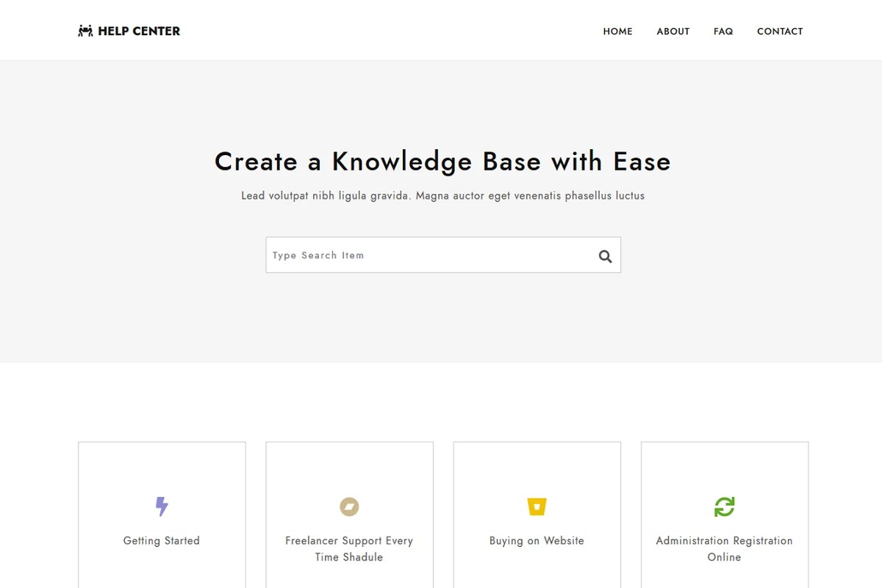
Task: Open the FAQ navigation link
Action: [x=723, y=32]
